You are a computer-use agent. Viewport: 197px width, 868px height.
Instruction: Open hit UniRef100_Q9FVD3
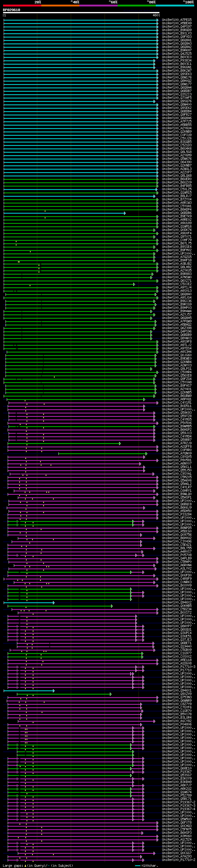tap(177, 37)
